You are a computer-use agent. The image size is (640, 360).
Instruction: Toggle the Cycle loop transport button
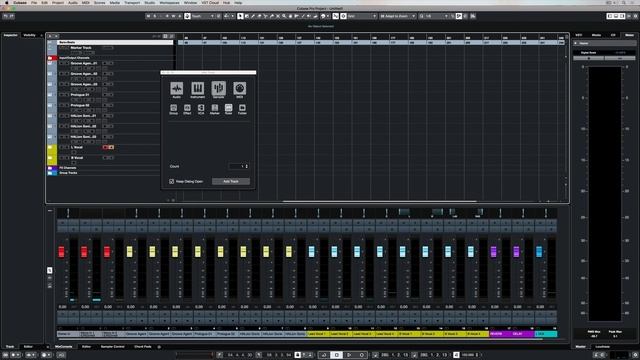(324, 355)
